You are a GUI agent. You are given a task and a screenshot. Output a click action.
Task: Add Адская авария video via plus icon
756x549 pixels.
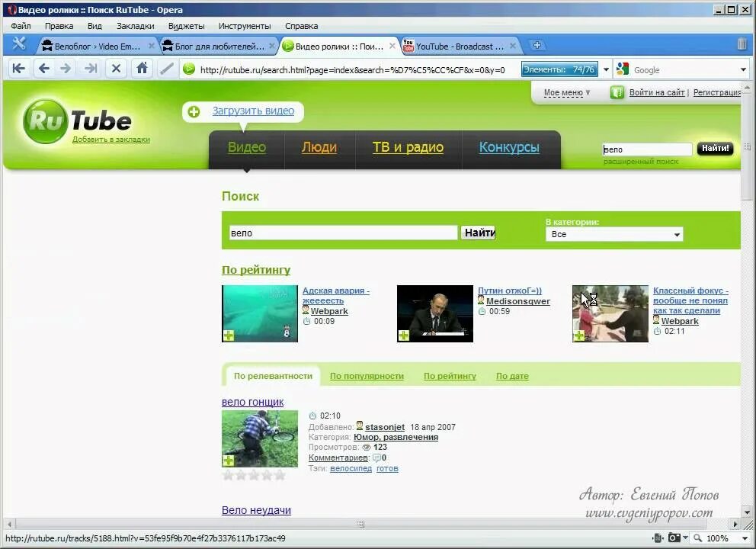(229, 335)
